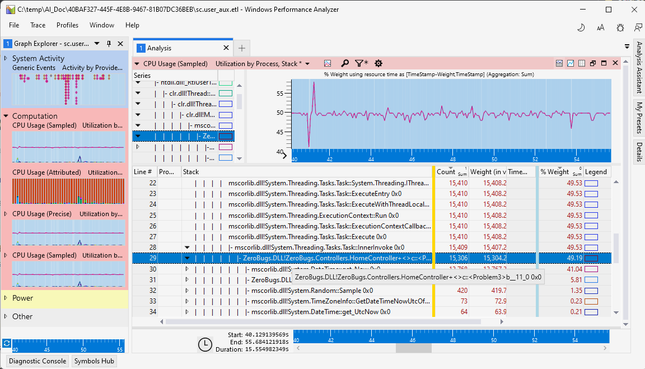This screenshot has height=369, width=645.
Task: Open the filter funnel in CPU Usage toolbar
Action: (361, 63)
